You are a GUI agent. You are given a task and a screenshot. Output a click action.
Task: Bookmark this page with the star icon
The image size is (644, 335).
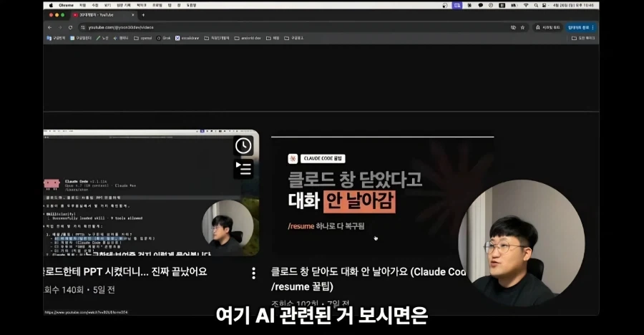(x=522, y=27)
